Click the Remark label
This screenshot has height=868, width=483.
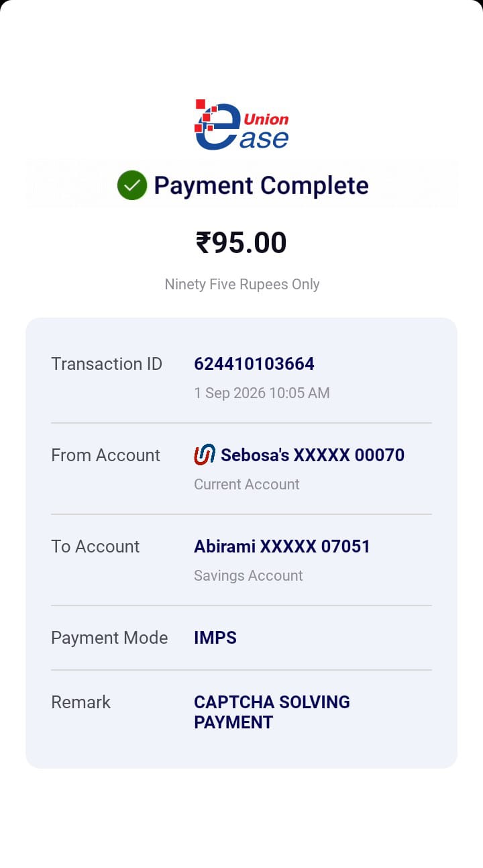pyautogui.click(x=80, y=702)
